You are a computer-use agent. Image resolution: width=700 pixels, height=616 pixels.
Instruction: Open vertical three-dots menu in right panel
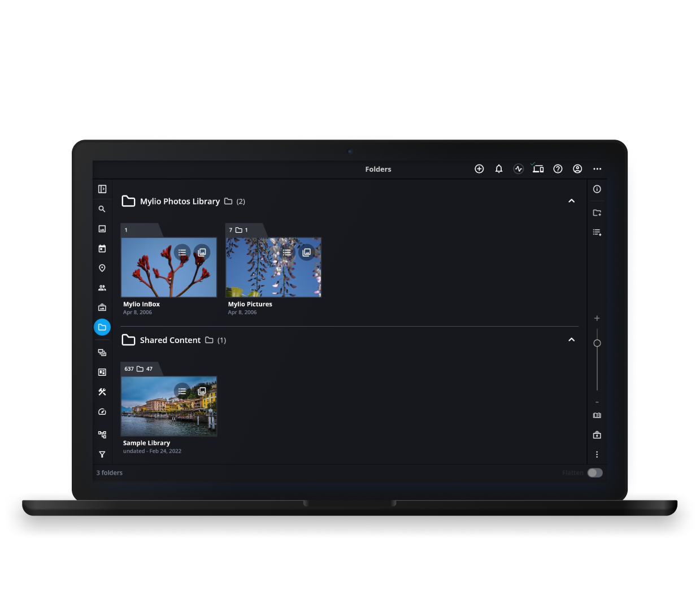tap(597, 454)
